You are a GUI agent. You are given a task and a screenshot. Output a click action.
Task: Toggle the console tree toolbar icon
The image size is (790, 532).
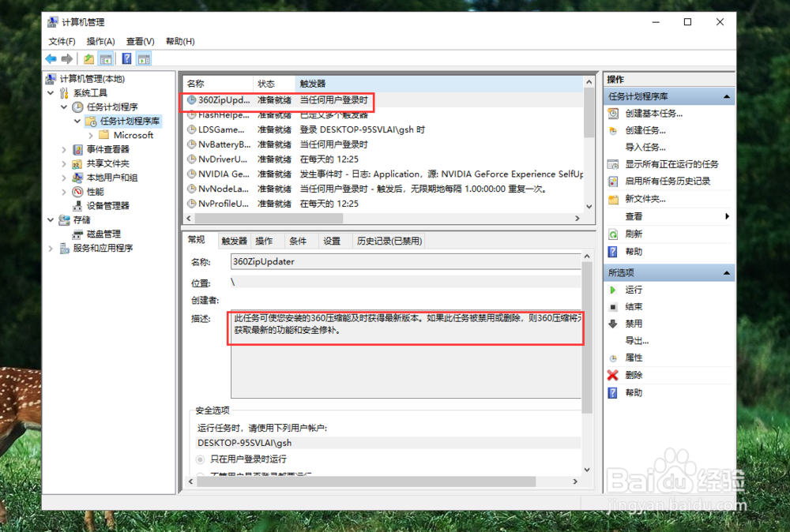[106, 59]
